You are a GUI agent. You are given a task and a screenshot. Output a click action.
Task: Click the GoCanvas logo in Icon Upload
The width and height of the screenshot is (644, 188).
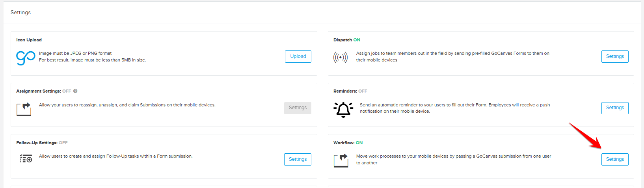26,58
